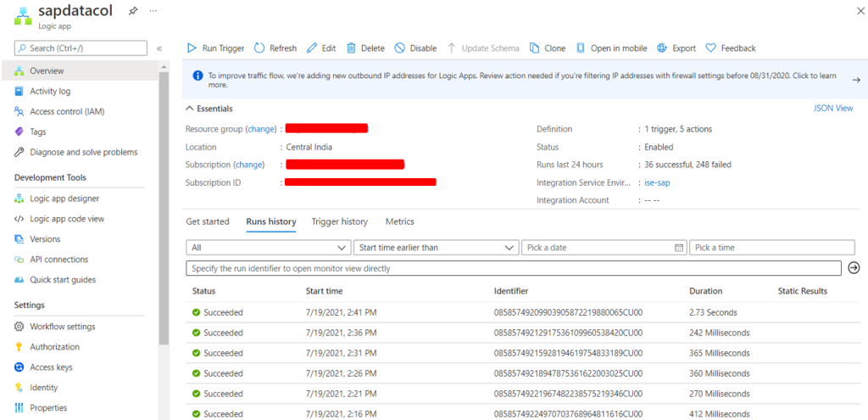The image size is (868, 420).
Task: Click the Pick a time field
Action: 771,248
